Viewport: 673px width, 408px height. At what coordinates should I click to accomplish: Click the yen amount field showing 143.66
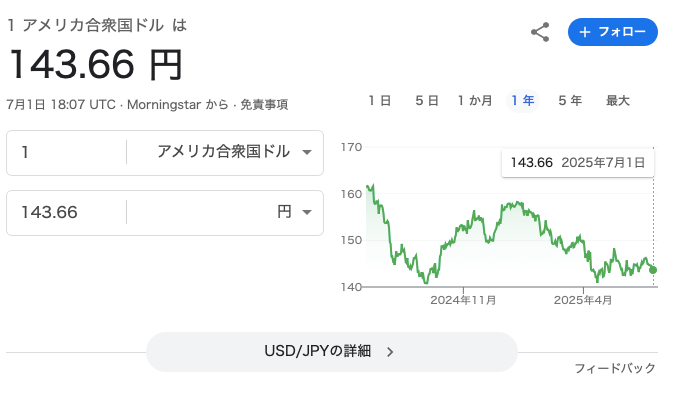click(x=67, y=212)
